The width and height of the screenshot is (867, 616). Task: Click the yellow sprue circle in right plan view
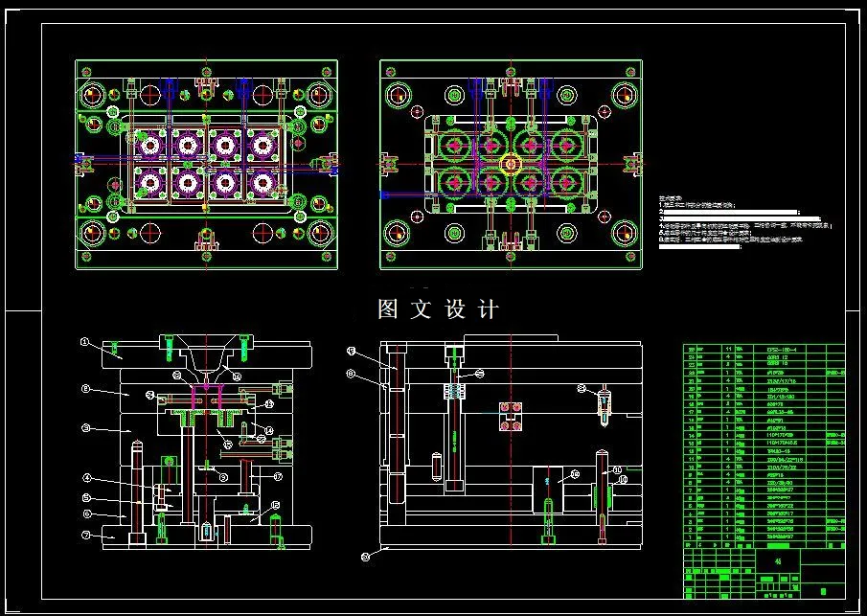(511, 164)
